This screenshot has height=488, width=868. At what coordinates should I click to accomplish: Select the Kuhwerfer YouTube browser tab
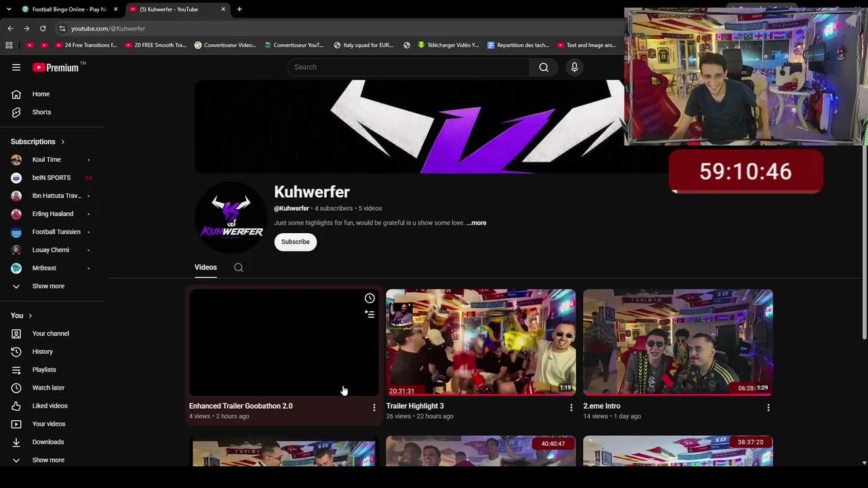[178, 9]
